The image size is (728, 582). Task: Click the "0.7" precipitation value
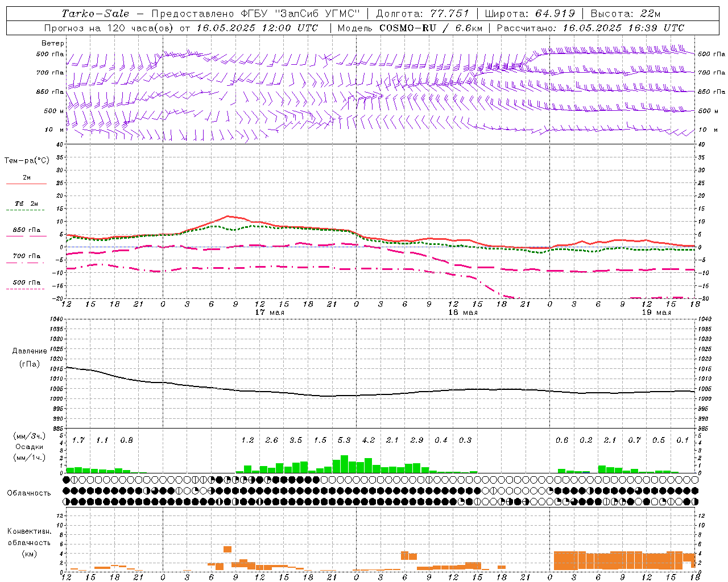point(634,440)
